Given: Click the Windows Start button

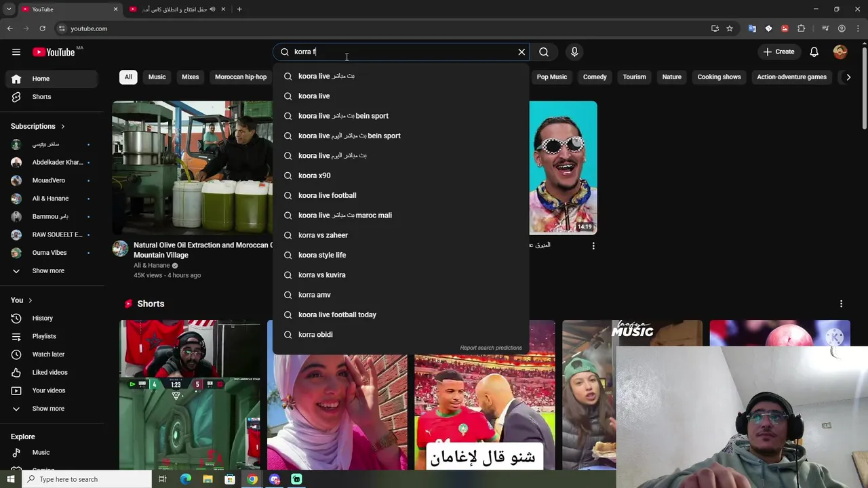Looking at the screenshot, I should pos(11,479).
